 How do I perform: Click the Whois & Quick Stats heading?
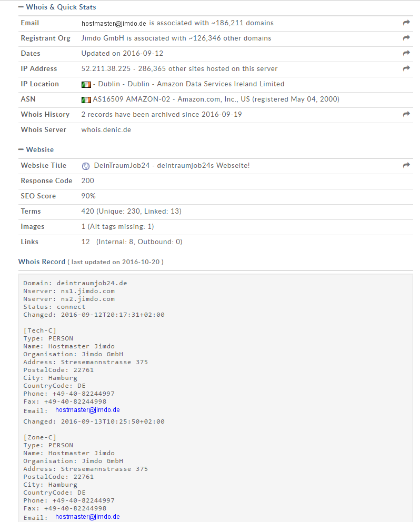click(x=61, y=7)
